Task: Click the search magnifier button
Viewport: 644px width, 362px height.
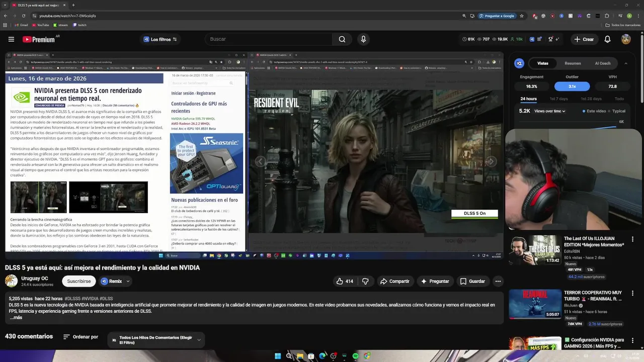Action: pyautogui.click(x=342, y=39)
